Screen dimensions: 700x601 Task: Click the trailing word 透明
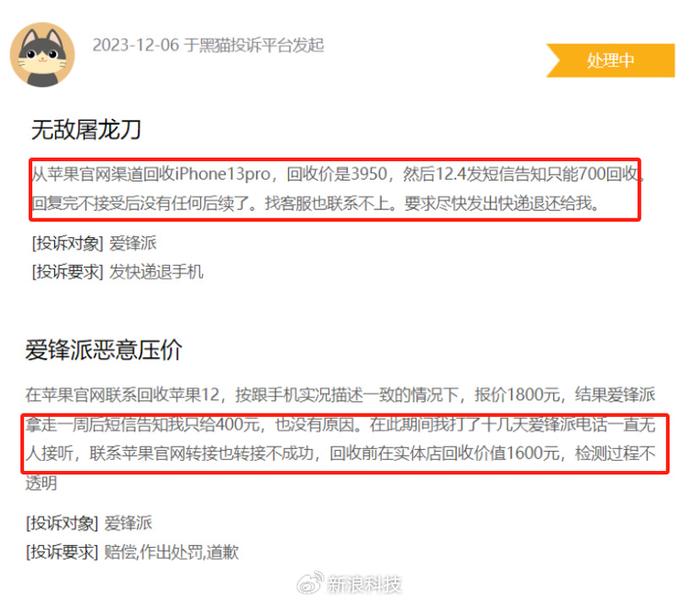[41, 483]
